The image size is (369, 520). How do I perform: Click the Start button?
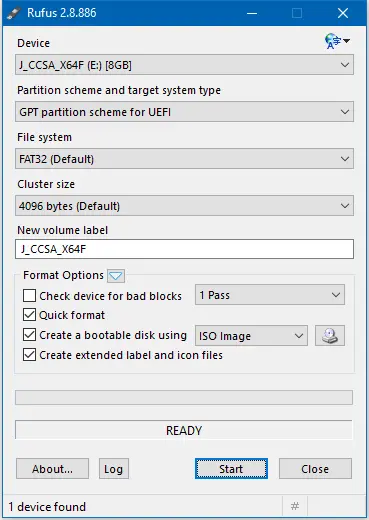tap(231, 469)
